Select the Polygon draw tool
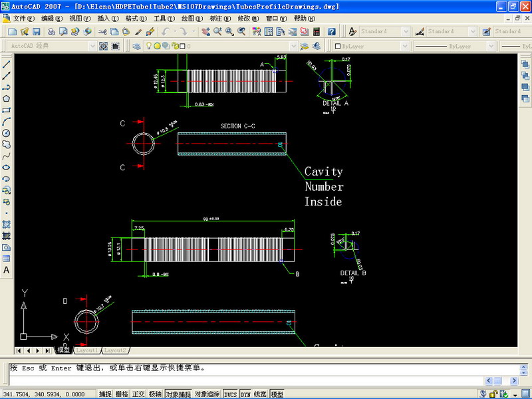The width and height of the screenshot is (532, 399). (7, 98)
